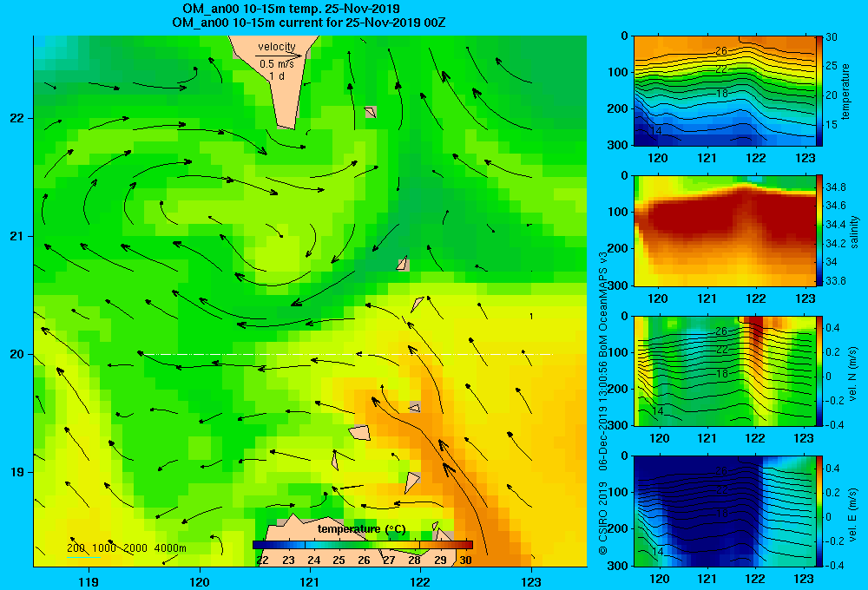Image resolution: width=868 pixels, height=590 pixels.
Task: Click latitude label 19 on the main map axis
Action: click(16, 472)
